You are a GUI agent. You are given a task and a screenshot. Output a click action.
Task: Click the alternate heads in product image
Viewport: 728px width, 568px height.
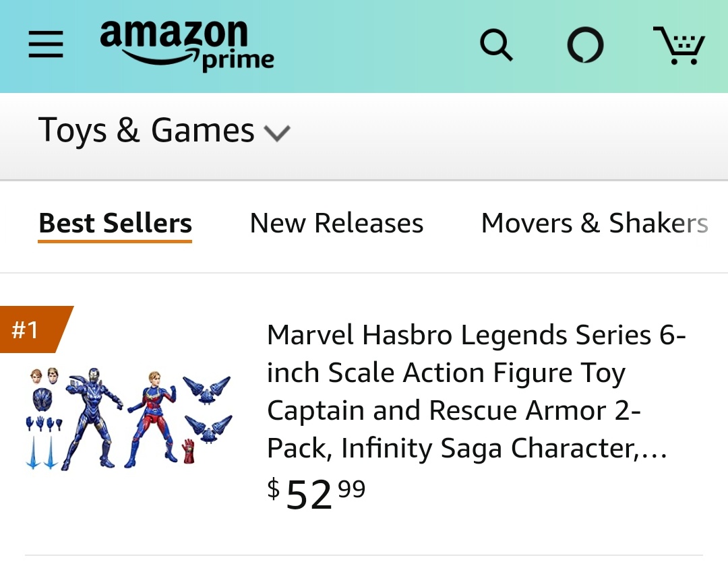(43, 376)
